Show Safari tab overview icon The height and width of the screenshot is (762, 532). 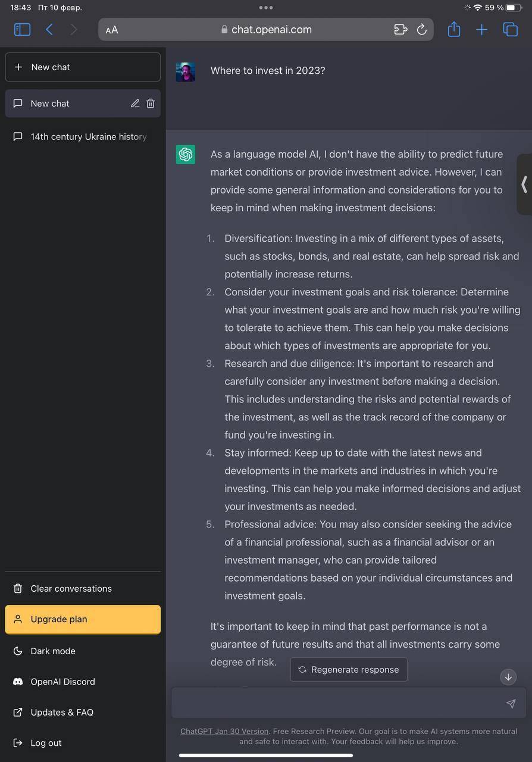(510, 29)
